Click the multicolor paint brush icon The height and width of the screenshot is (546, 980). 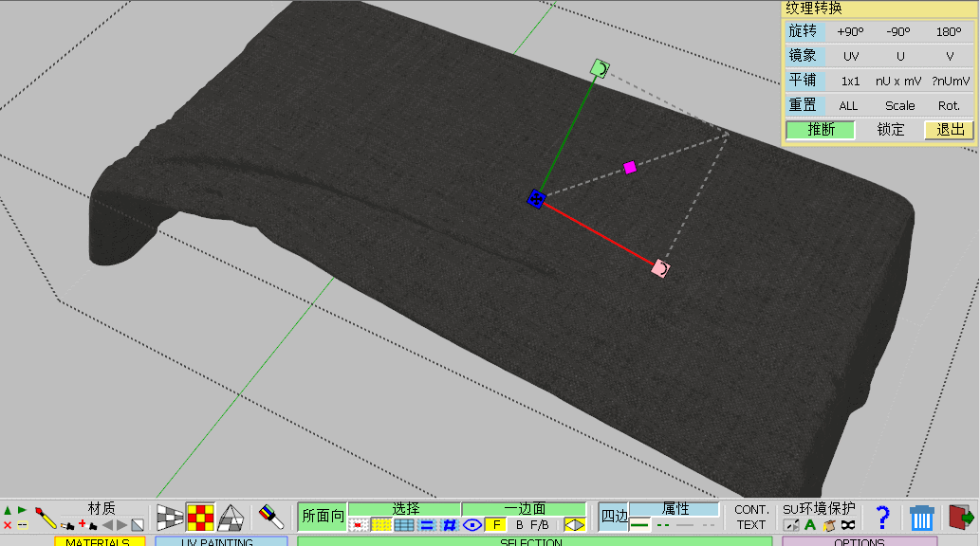click(272, 517)
